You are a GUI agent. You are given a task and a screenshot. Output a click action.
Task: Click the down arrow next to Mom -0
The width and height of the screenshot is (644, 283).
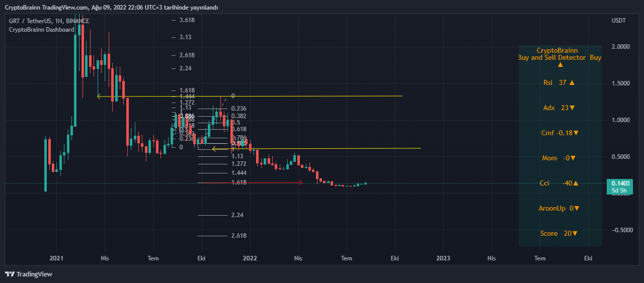click(x=573, y=158)
